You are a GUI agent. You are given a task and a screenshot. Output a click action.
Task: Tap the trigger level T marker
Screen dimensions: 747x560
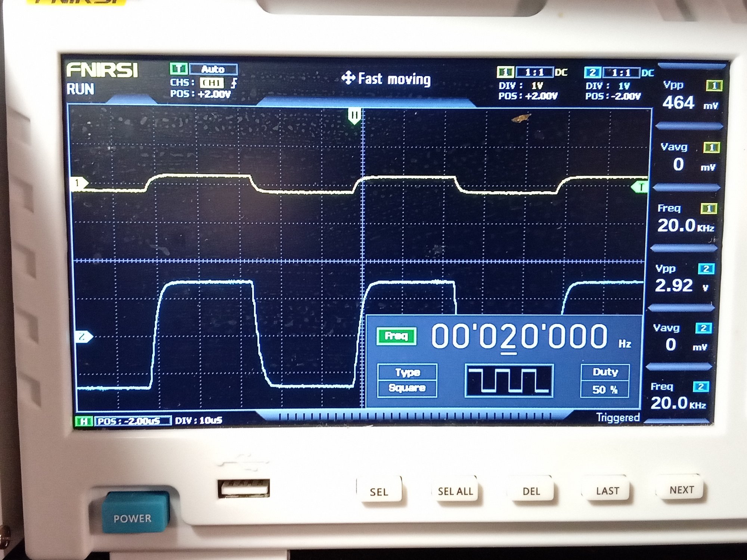tap(640, 187)
